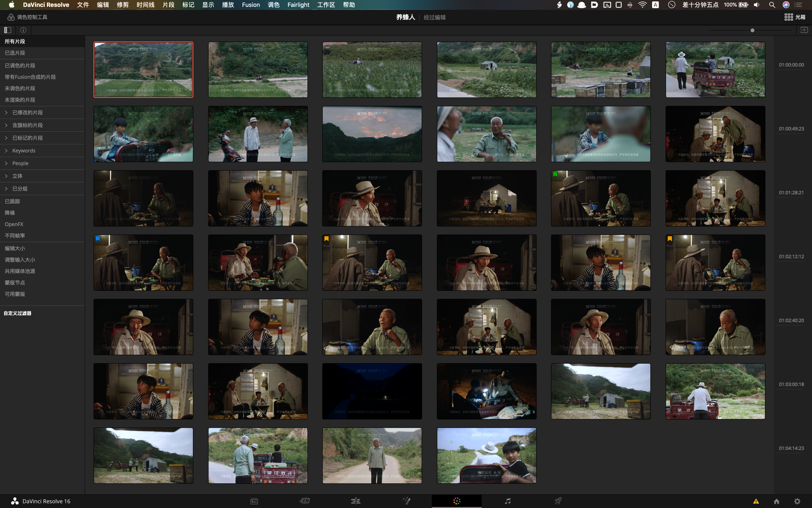Open the Fairlight music note page
The width and height of the screenshot is (812, 508).
pos(507,501)
